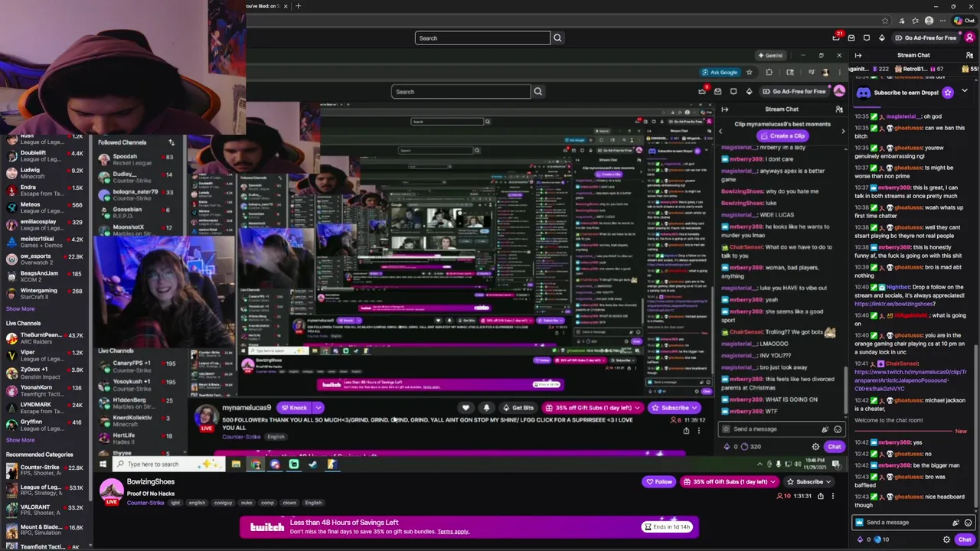Click the Edge profile avatar icon
Screen dimensions: 980x551
click(929, 21)
